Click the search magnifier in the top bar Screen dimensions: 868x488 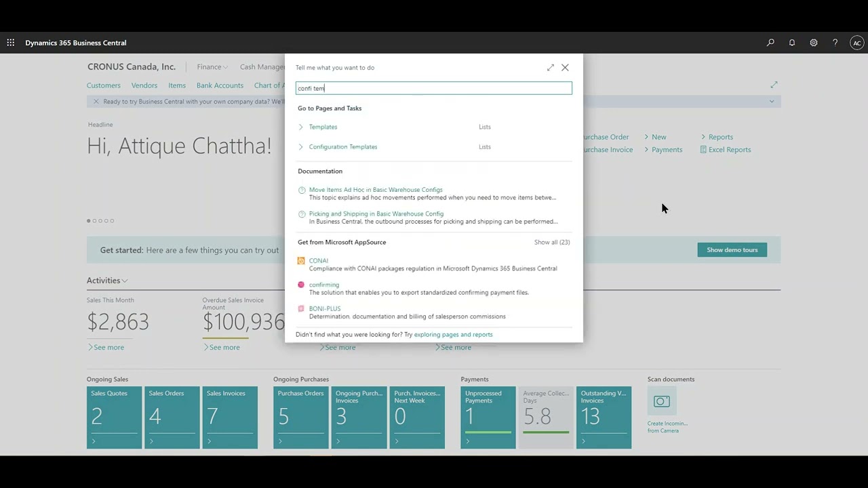(x=770, y=43)
